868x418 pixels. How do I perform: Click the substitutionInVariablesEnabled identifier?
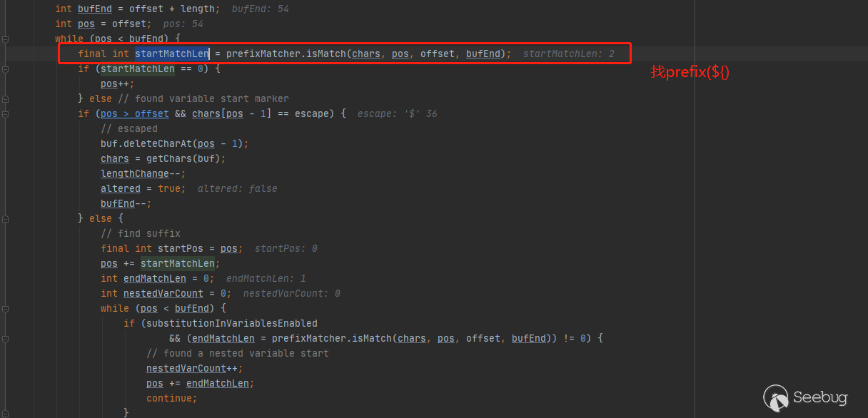[231, 323]
